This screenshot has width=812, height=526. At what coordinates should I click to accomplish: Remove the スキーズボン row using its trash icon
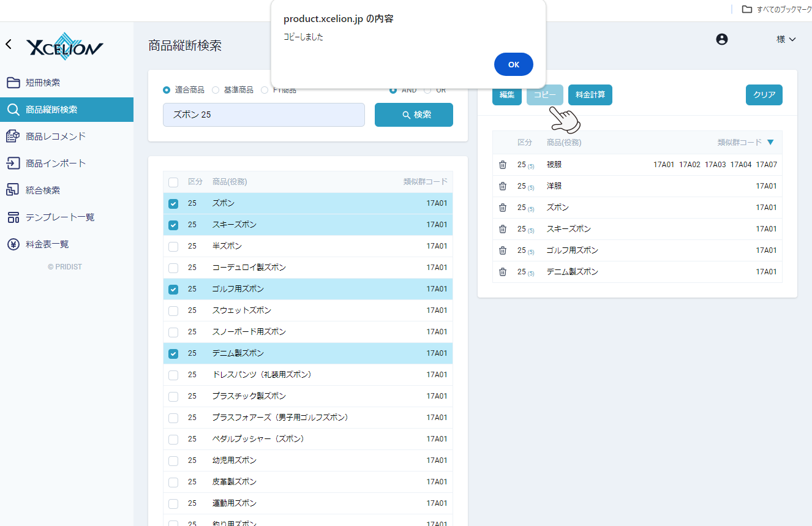(x=503, y=229)
